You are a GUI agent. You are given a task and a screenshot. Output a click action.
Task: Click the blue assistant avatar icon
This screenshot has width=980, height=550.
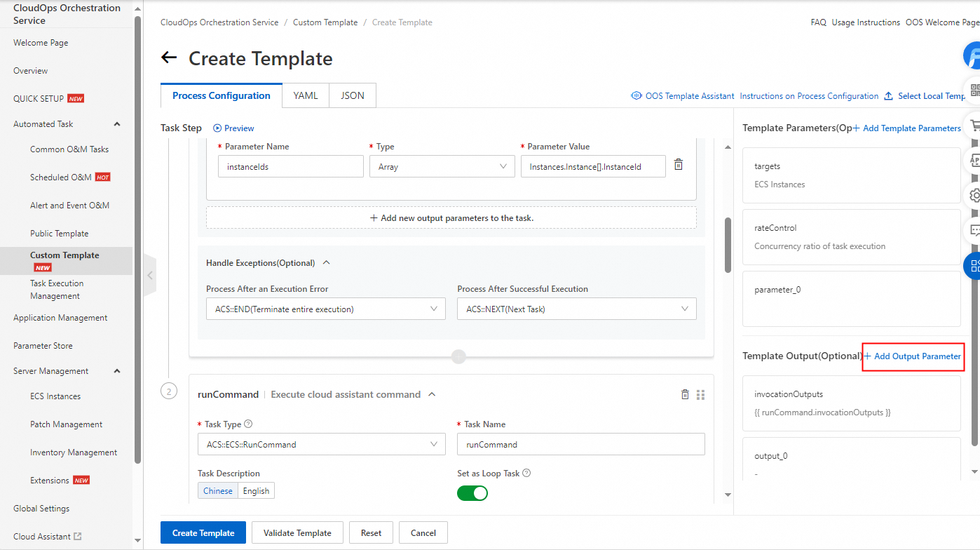coord(973,55)
